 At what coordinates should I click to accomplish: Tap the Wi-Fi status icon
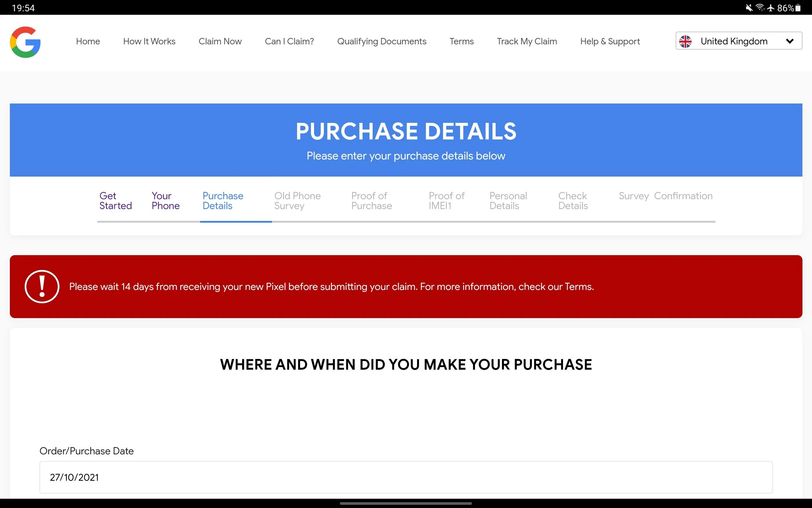point(760,7)
